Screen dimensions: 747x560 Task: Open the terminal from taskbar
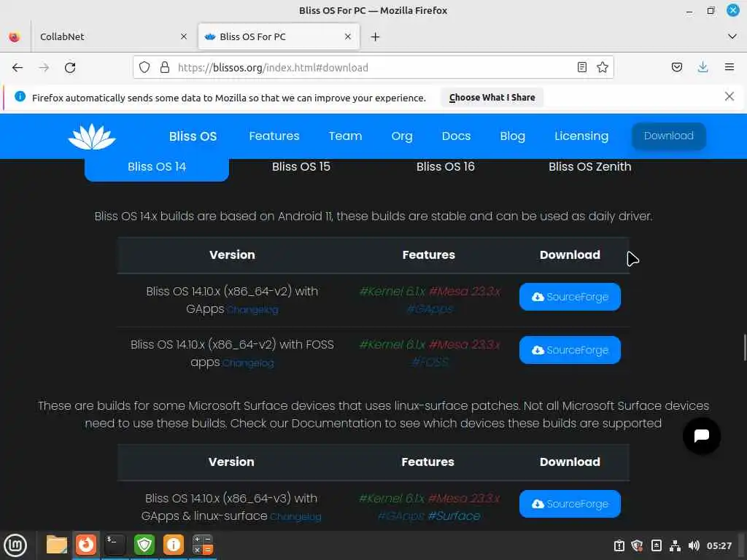tap(115, 545)
